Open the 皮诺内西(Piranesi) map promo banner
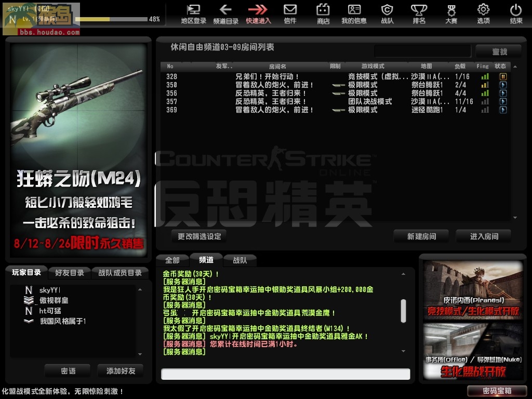 [473, 290]
